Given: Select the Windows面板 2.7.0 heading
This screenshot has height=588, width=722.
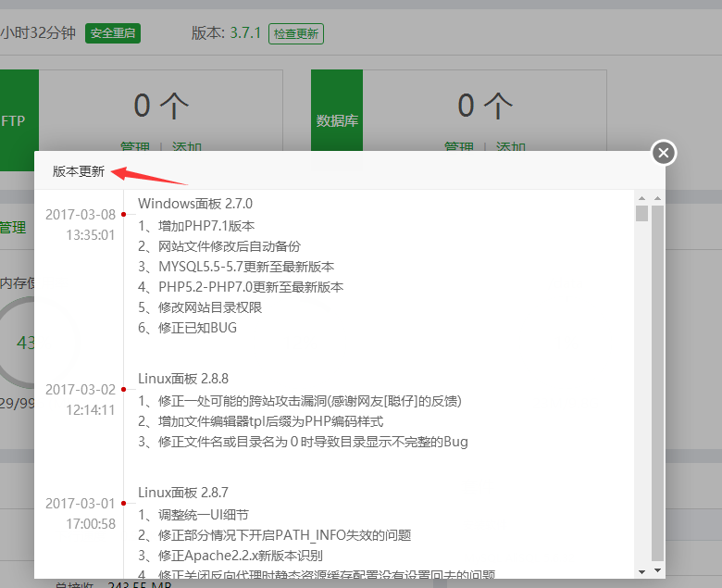Looking at the screenshot, I should [195, 204].
